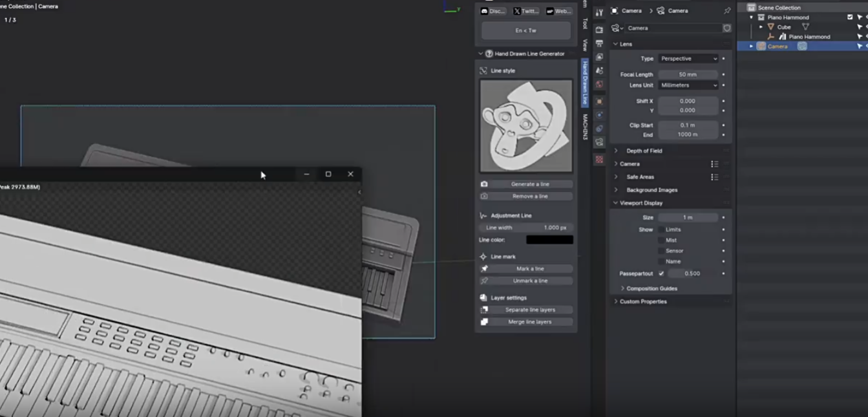The height and width of the screenshot is (417, 868).
Task: Open the World properties globe icon
Action: [599, 85]
